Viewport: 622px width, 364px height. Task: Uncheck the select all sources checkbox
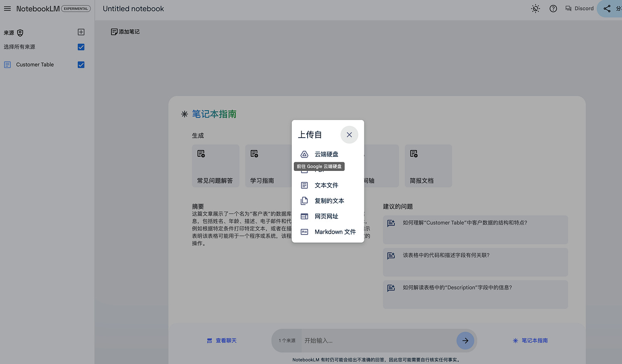(81, 47)
